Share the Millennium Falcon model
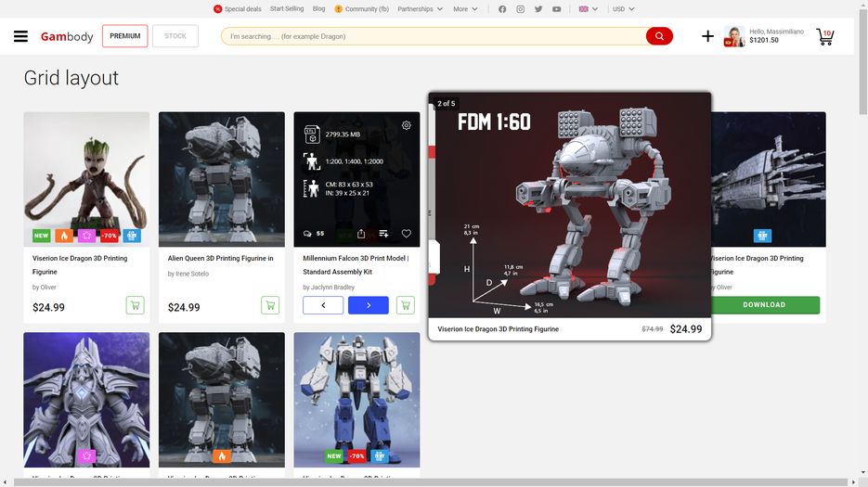 pos(361,234)
